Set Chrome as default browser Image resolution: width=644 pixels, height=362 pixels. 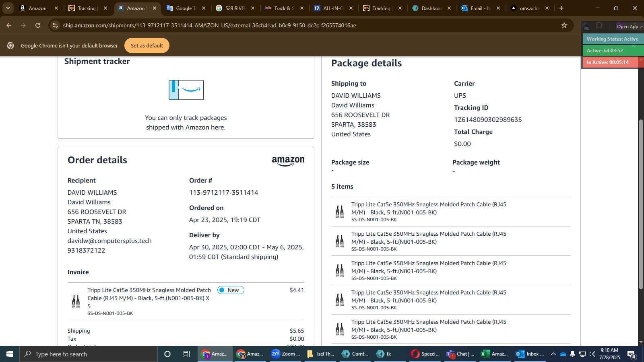(147, 45)
